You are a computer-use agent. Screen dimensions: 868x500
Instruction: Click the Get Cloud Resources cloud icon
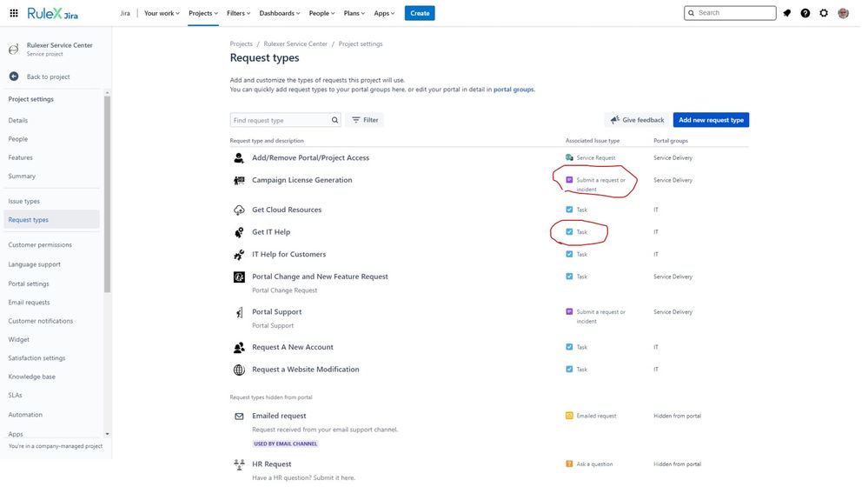tap(239, 210)
